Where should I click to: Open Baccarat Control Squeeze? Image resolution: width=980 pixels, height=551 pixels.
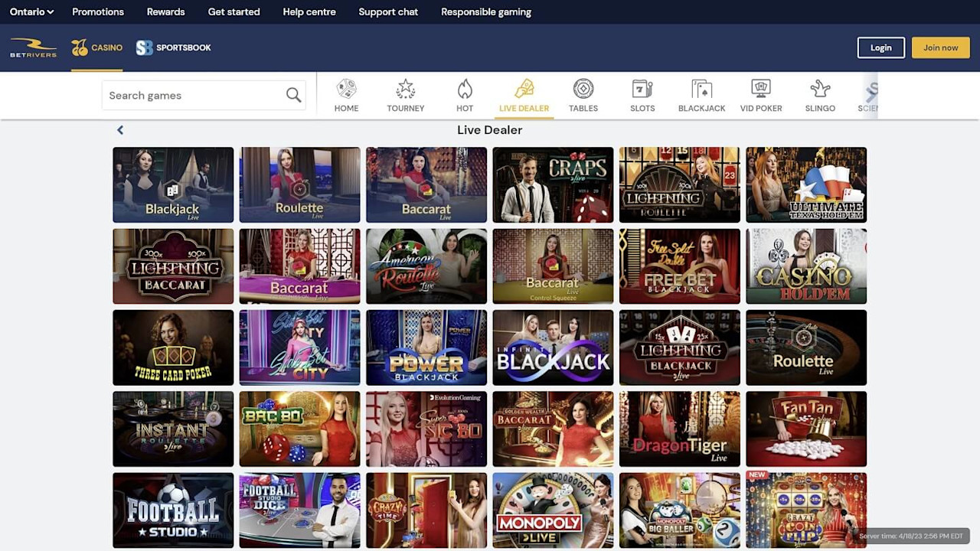point(553,266)
